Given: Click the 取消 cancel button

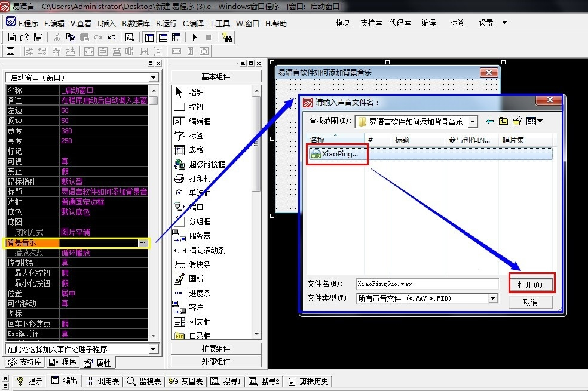Looking at the screenshot, I should (x=530, y=302).
